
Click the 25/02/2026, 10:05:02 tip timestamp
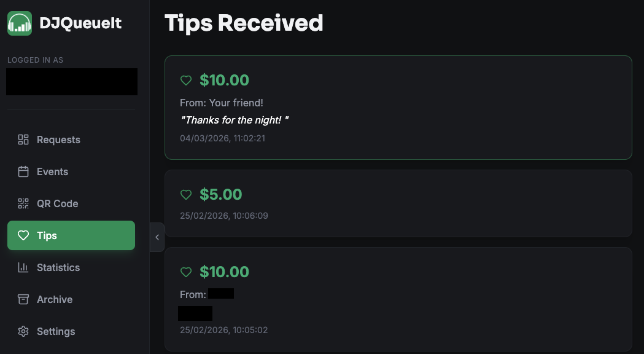(x=223, y=330)
